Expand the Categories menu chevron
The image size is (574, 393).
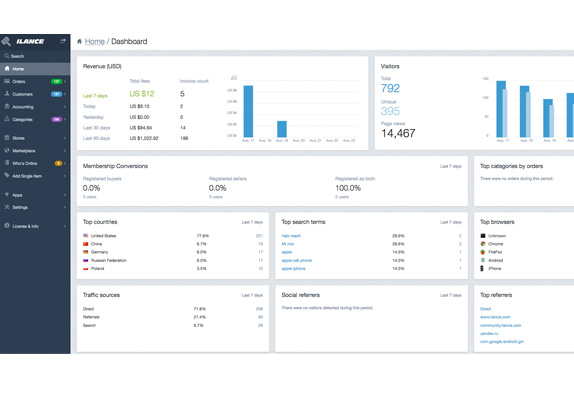click(x=65, y=119)
